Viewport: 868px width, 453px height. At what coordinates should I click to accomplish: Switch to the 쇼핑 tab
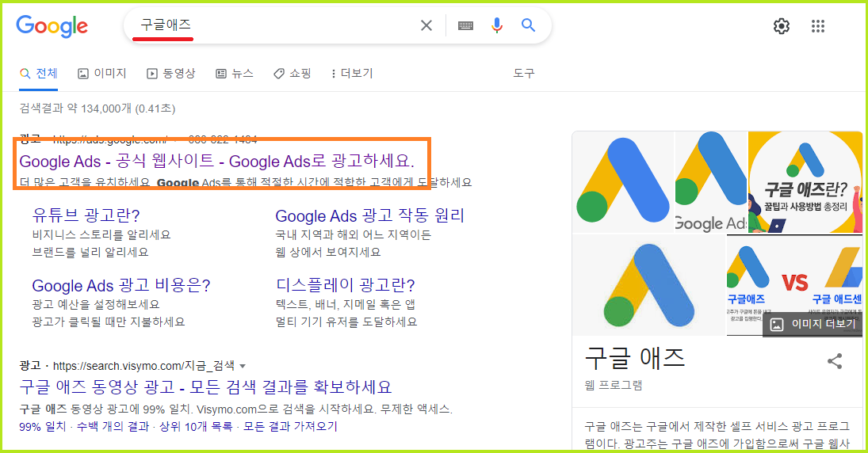[x=293, y=74]
